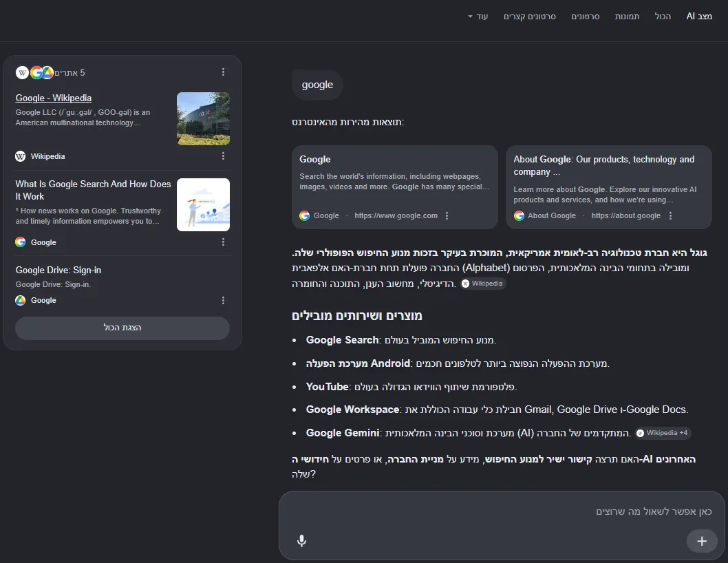Click the https://www.google.com URL text
This screenshot has height=563, width=728.
tap(396, 215)
